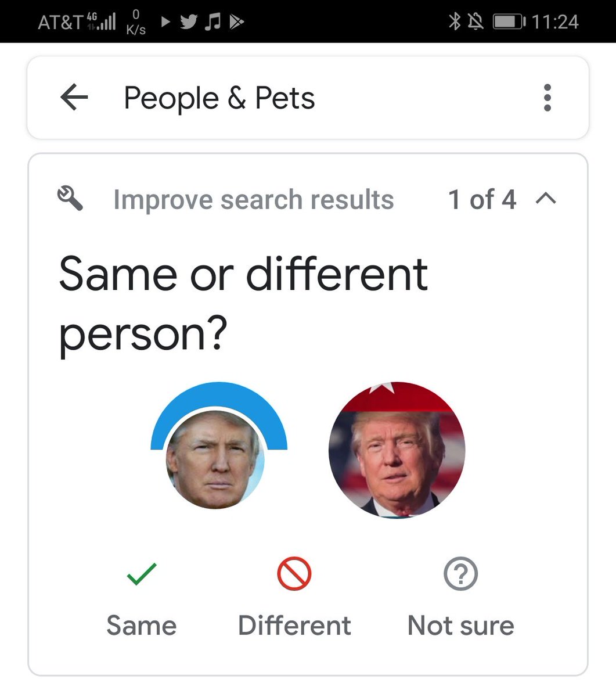This screenshot has height=697, width=616.
Task: Choose the Not sure label
Action: (460, 626)
